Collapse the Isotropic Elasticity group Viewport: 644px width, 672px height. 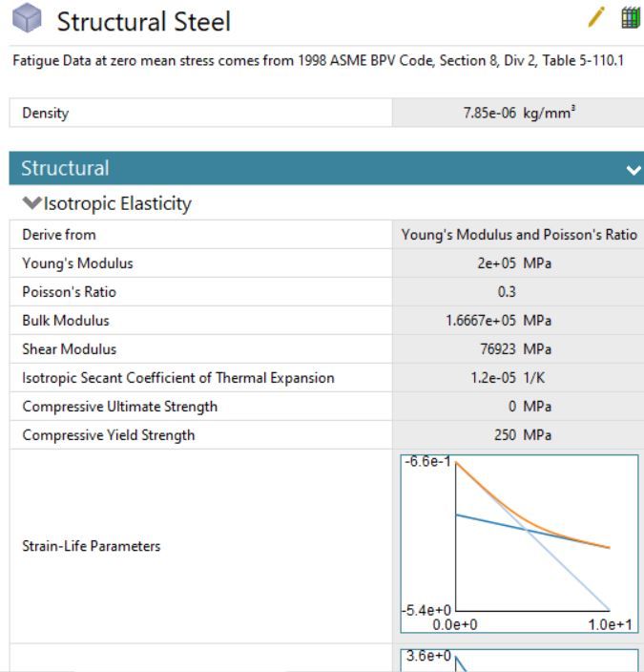pyautogui.click(x=31, y=203)
